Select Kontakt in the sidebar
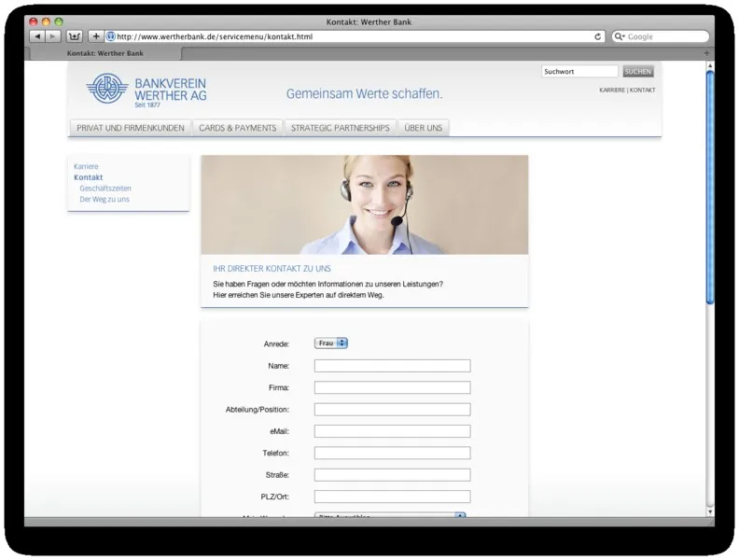Screen dimensions: 739x560 click(x=88, y=177)
